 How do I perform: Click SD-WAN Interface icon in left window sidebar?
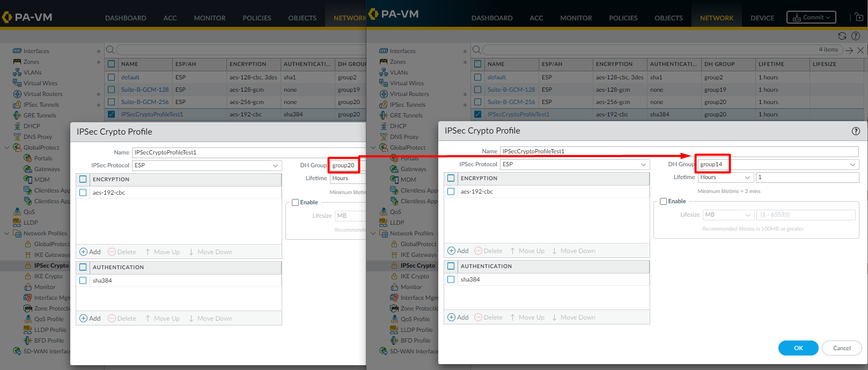(17, 351)
